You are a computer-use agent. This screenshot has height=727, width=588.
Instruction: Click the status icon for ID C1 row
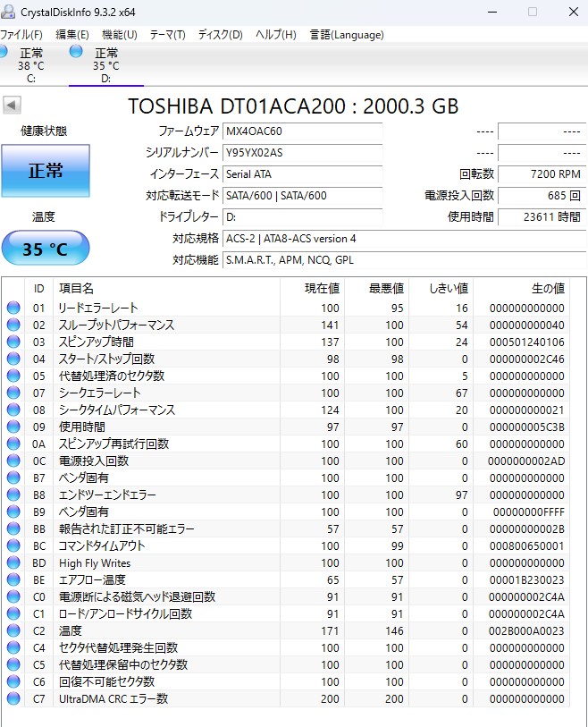click(13, 613)
